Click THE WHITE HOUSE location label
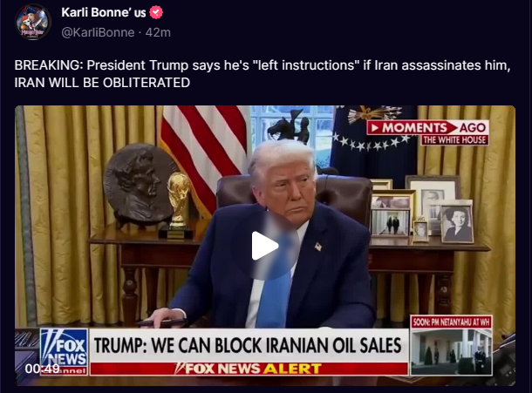 [x=454, y=140]
